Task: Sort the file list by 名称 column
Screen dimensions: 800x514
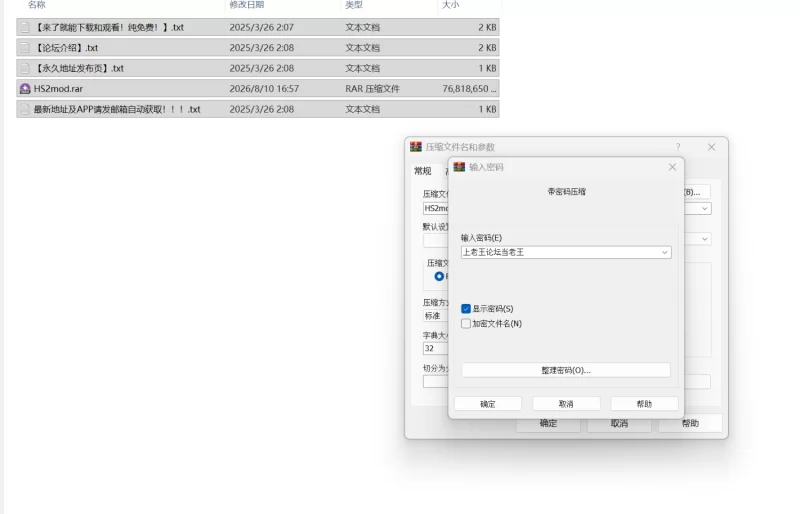Action: coord(37,5)
